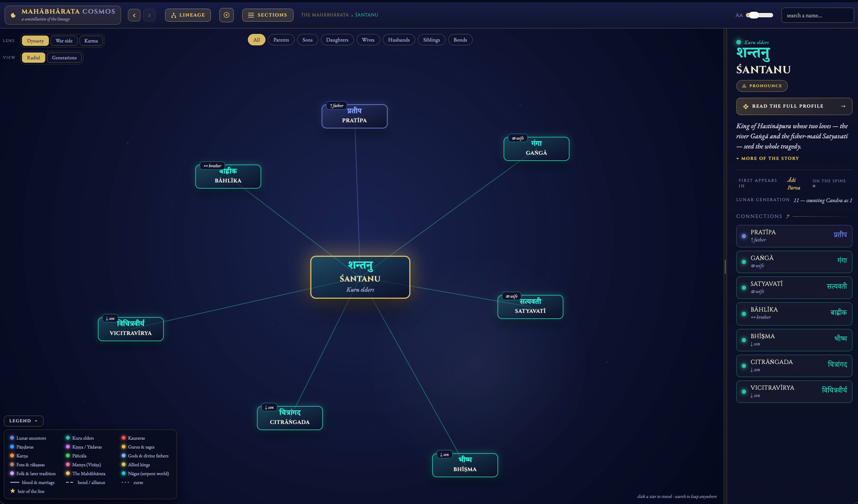Open the Satyavatī wife node

coord(530,307)
